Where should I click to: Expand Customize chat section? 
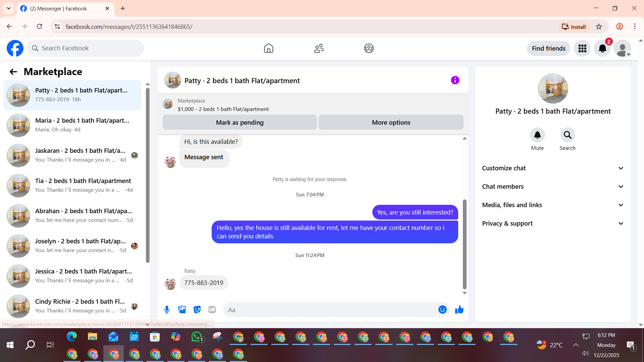coord(553,168)
